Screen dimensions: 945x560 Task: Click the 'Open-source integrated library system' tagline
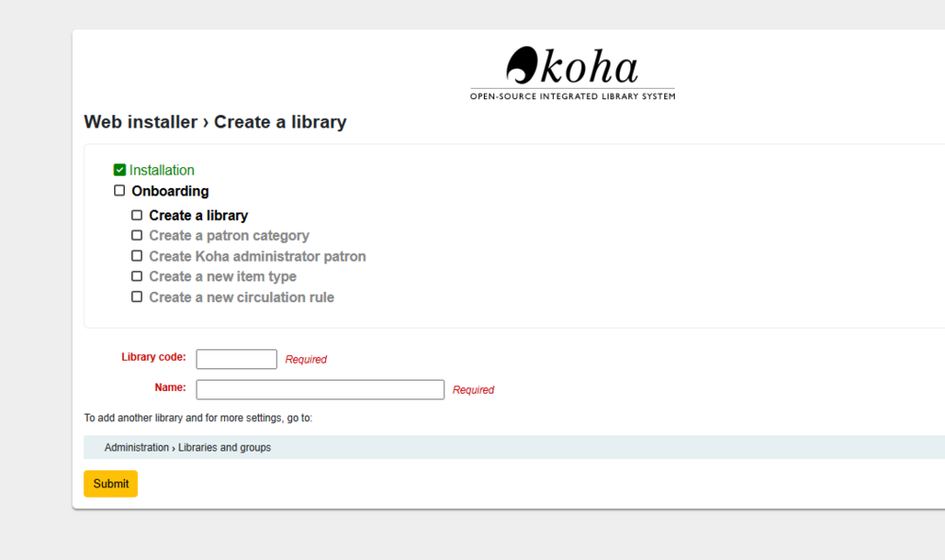click(573, 96)
